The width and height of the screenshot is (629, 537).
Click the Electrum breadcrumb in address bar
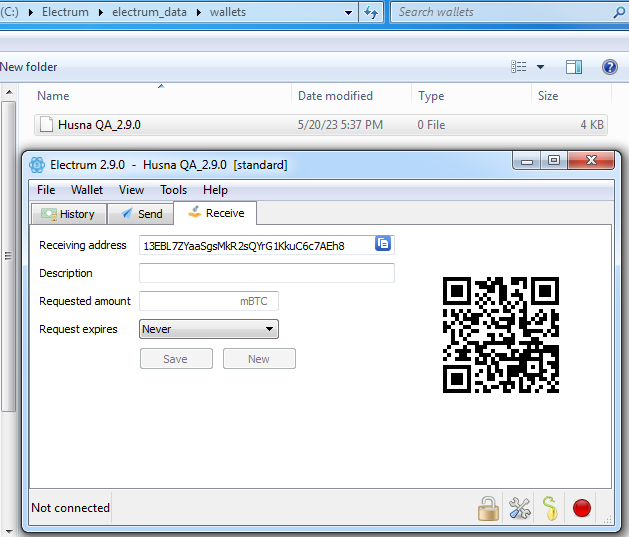[65, 12]
